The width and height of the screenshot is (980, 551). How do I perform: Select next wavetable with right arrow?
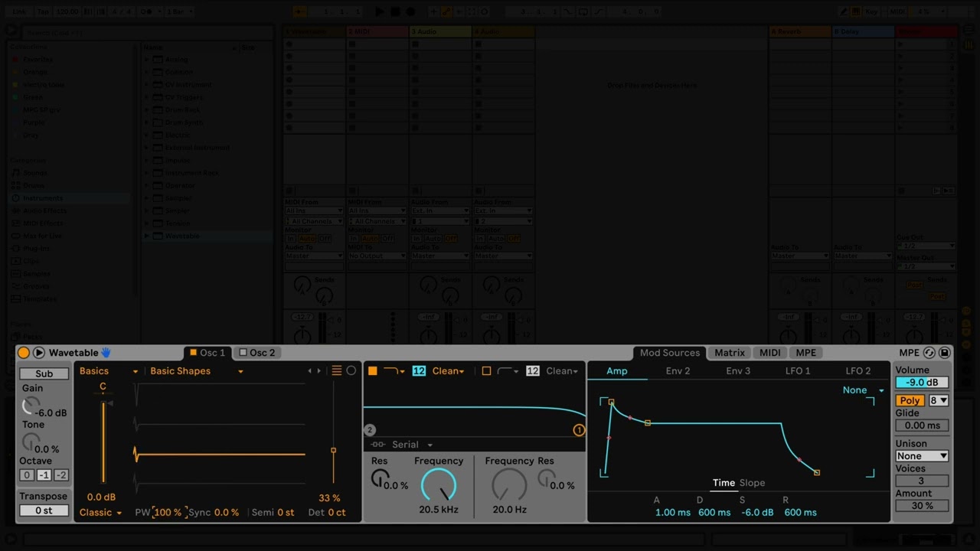319,371
